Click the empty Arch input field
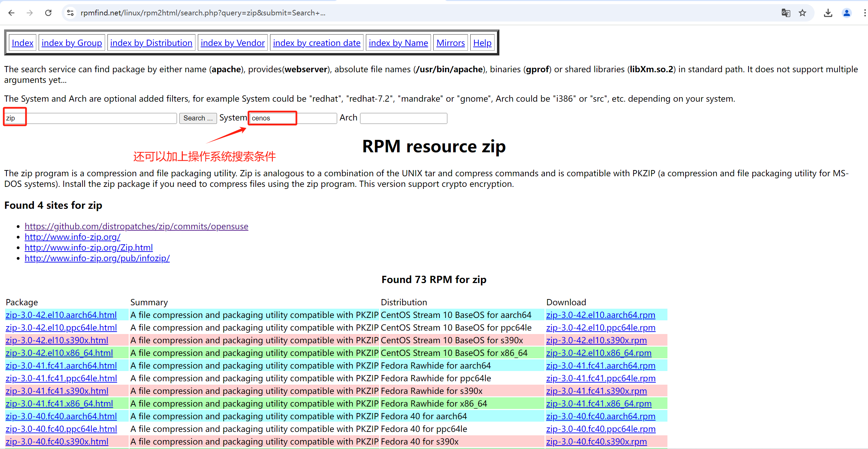Viewport: 868px width, 449px height. coord(403,118)
